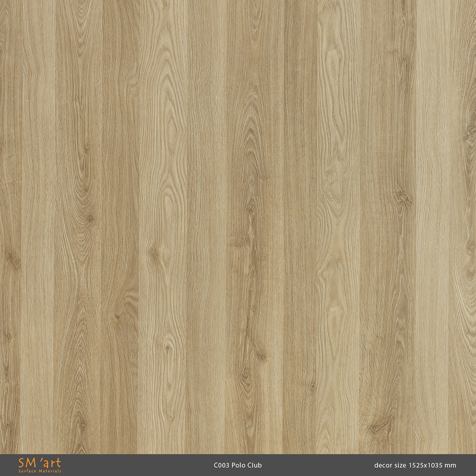Click the tall cathedral grain on the center plank
This screenshot has height=476, width=476.
pos(252,139)
